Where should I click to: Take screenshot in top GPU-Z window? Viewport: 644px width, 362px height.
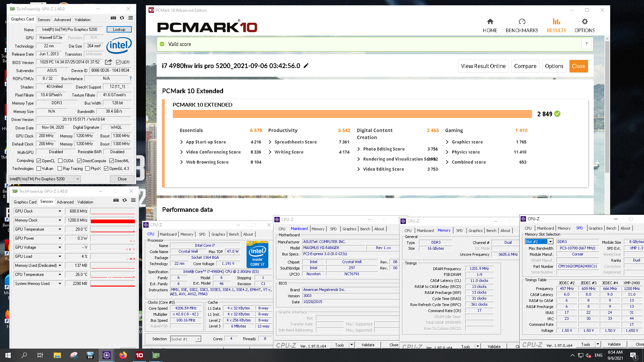point(113,18)
